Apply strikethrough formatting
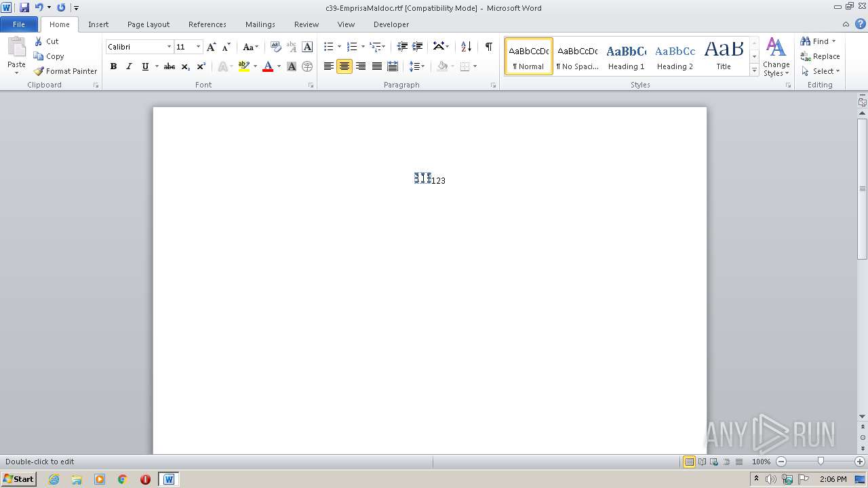Screen dimensions: 868x488 170,66
